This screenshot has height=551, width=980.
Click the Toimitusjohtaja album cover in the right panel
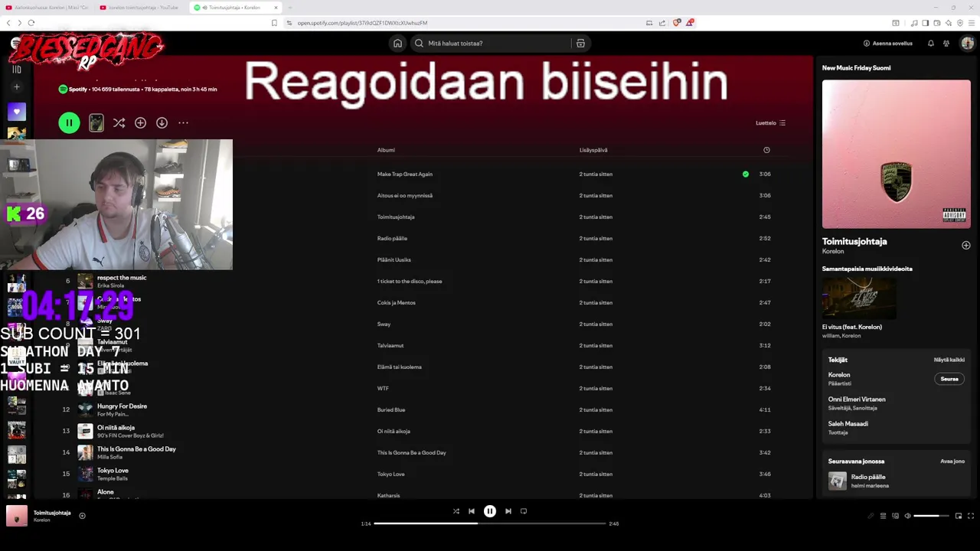pyautogui.click(x=896, y=154)
